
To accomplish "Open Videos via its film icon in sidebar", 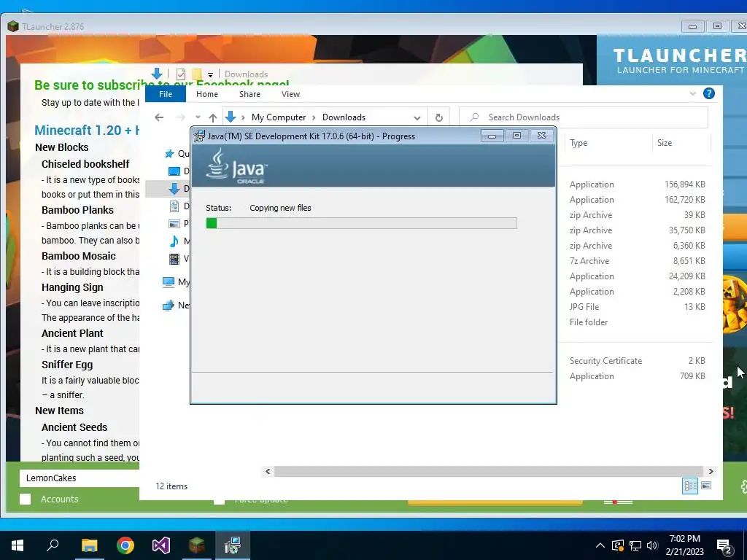I will 174,259.
